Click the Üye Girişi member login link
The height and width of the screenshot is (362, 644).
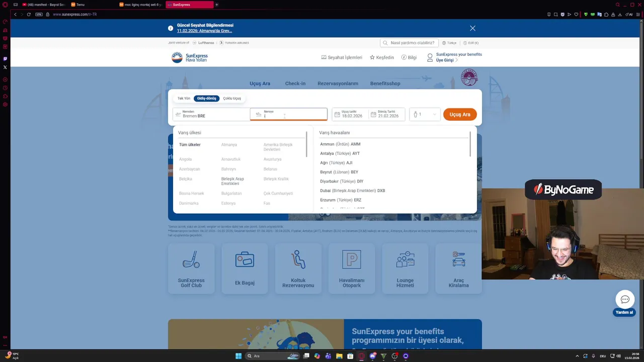point(447,60)
